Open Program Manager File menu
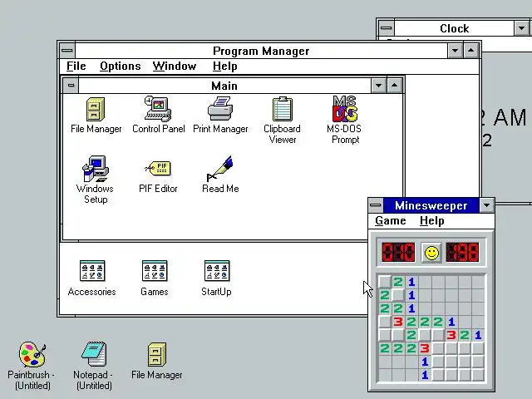Image resolution: width=532 pixels, height=399 pixels. coord(76,66)
